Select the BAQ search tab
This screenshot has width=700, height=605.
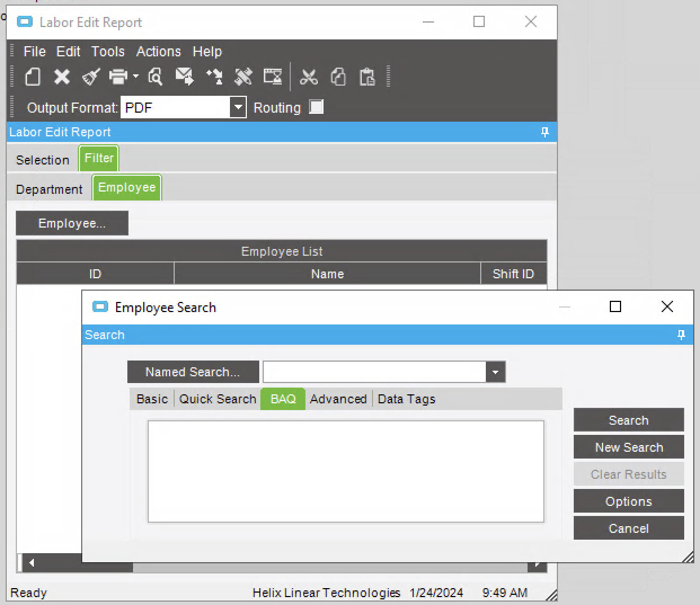pyautogui.click(x=283, y=399)
